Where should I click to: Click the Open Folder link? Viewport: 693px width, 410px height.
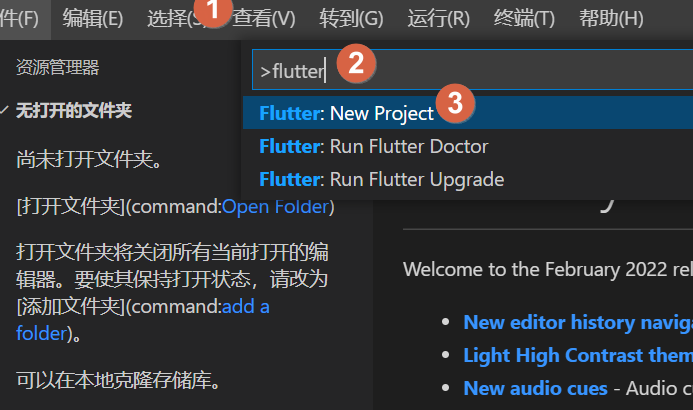point(275,206)
